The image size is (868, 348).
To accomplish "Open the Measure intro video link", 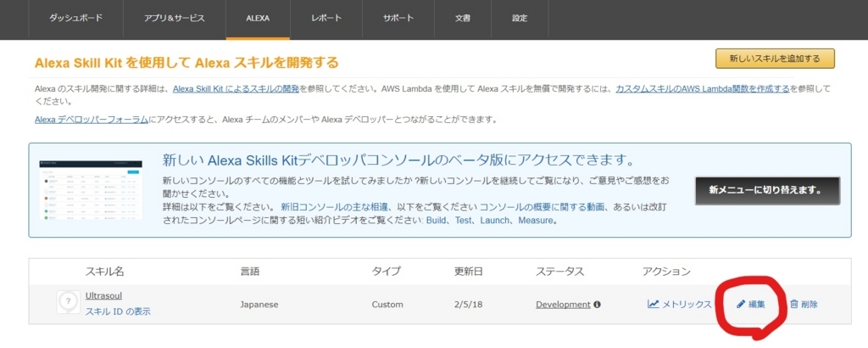I will pyautogui.click(x=536, y=221).
